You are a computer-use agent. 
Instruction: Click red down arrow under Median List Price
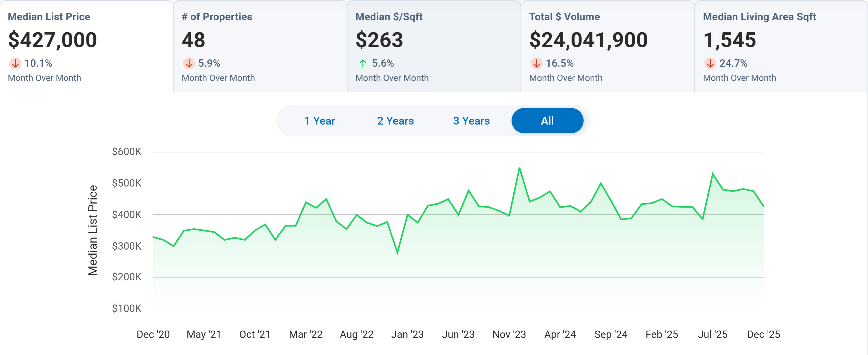[15, 63]
